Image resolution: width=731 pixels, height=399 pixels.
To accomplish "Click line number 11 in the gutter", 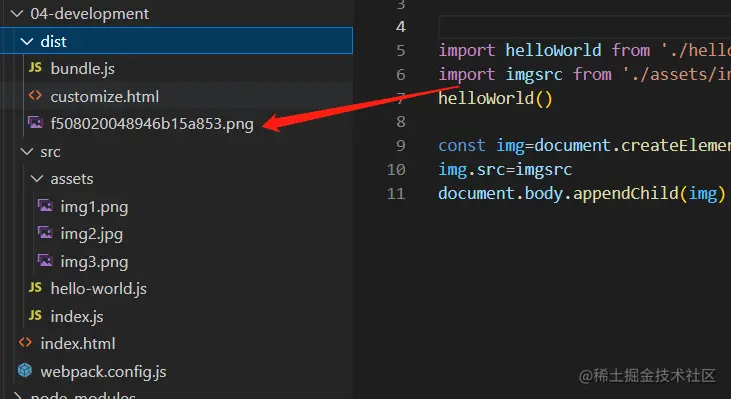I will 396,193.
